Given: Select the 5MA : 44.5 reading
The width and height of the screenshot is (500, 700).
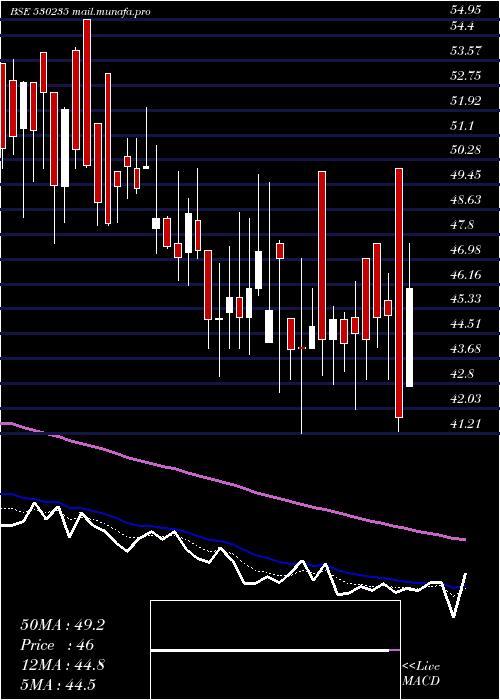Looking at the screenshot, I should pyautogui.click(x=58, y=685).
